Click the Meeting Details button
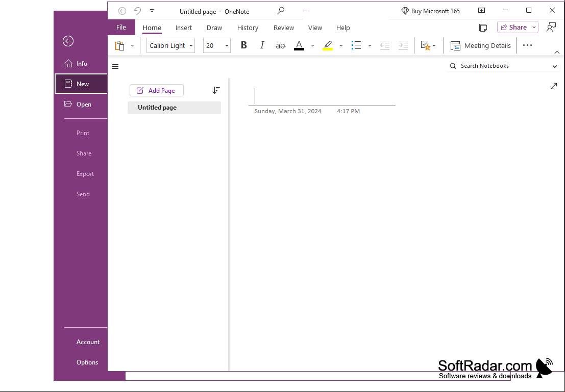The width and height of the screenshot is (565, 392). pos(480,46)
